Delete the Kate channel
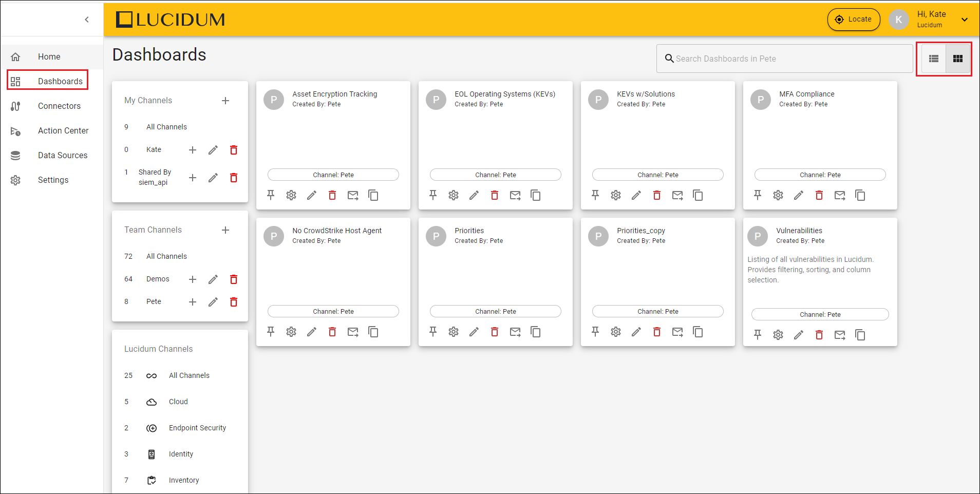This screenshot has height=494, width=980. coord(234,150)
